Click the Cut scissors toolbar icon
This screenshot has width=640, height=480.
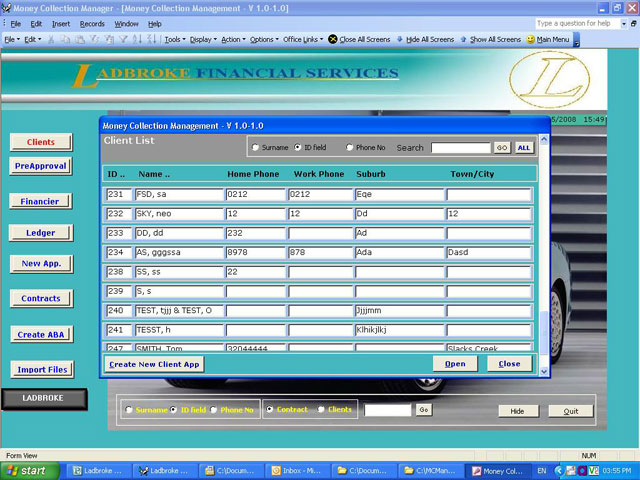tap(51, 40)
